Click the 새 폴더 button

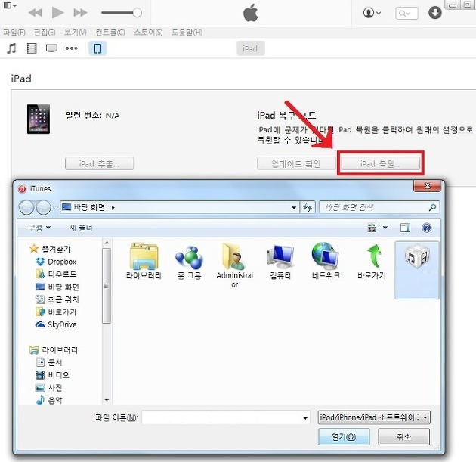coord(80,228)
